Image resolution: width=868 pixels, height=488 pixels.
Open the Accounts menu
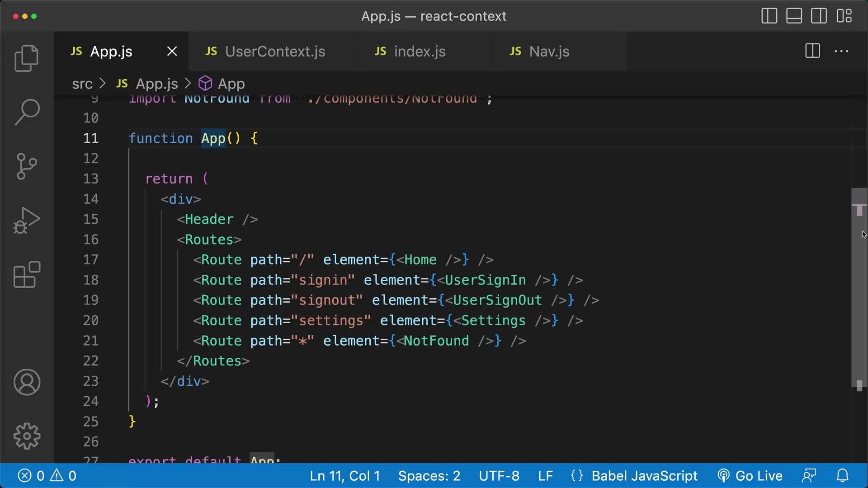point(27,382)
